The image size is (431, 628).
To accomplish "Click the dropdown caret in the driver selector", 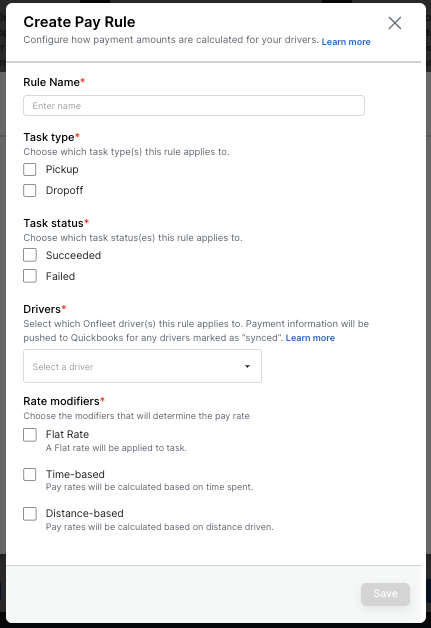I will pyautogui.click(x=248, y=366).
